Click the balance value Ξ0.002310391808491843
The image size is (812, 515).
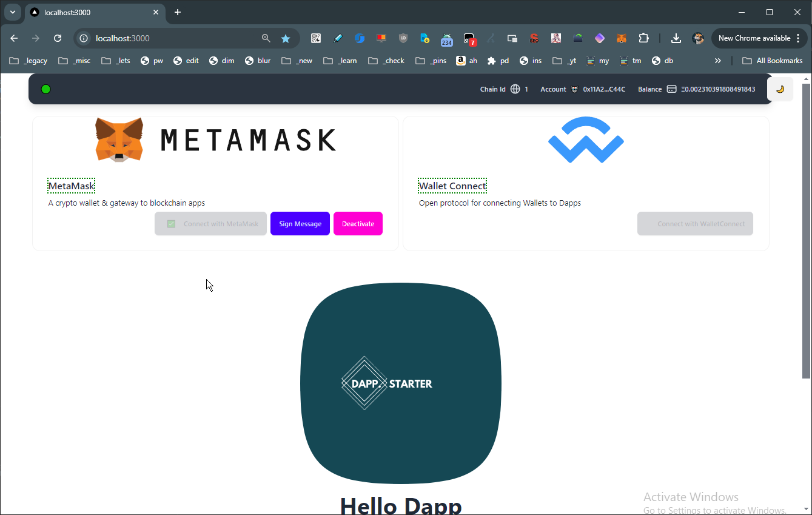coord(718,89)
